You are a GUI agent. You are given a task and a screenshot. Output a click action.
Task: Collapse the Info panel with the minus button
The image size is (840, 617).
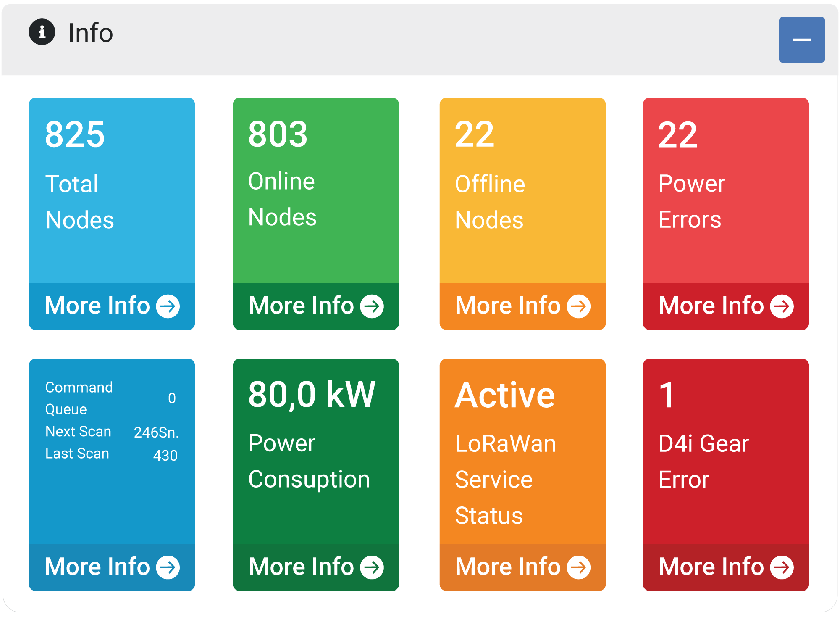[802, 40]
